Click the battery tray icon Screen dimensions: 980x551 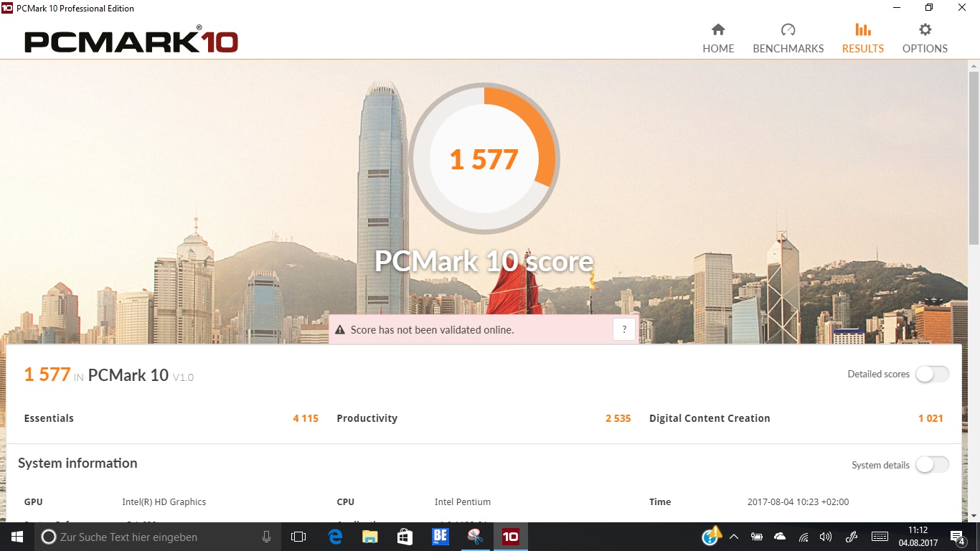(x=757, y=537)
